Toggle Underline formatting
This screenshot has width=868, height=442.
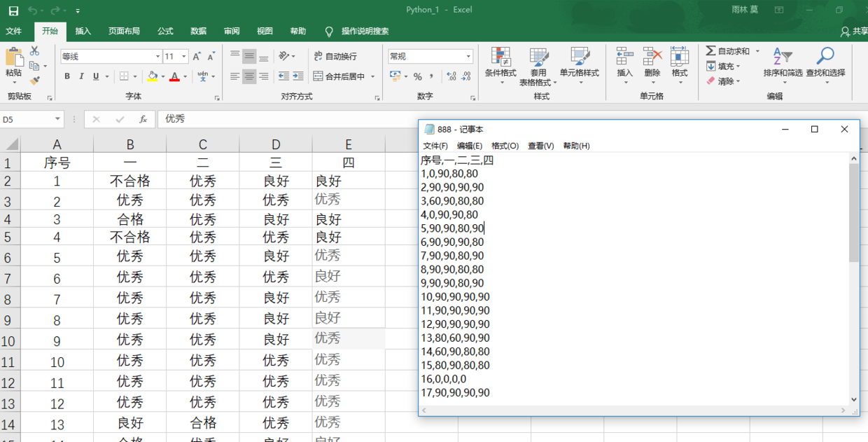[96, 76]
